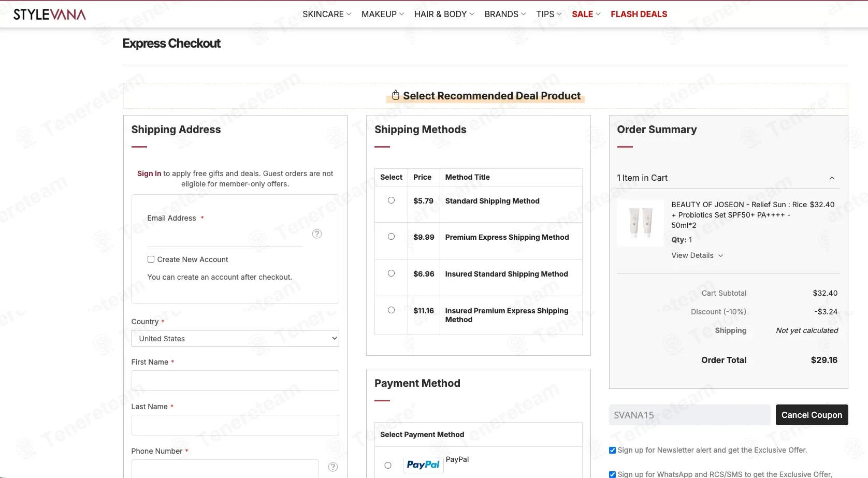Open the Beauty of Joseon product thumbnail
868x478 pixels.
(x=641, y=223)
